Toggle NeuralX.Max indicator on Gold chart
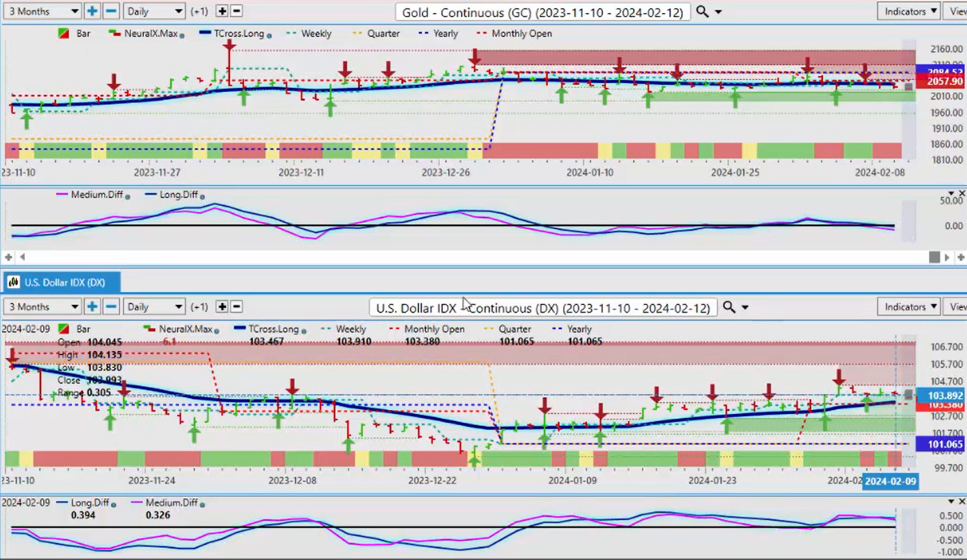Image resolution: width=967 pixels, height=560 pixels. [x=146, y=33]
